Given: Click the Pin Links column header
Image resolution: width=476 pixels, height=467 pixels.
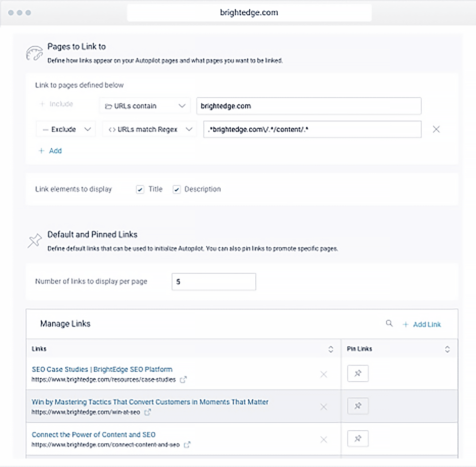Looking at the screenshot, I should (x=359, y=349).
